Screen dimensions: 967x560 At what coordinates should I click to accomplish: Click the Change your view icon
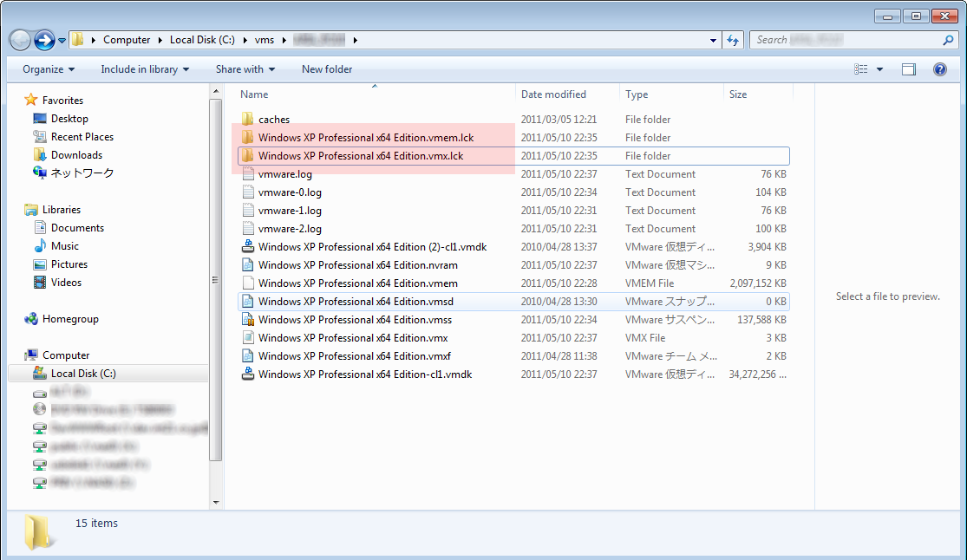point(861,69)
